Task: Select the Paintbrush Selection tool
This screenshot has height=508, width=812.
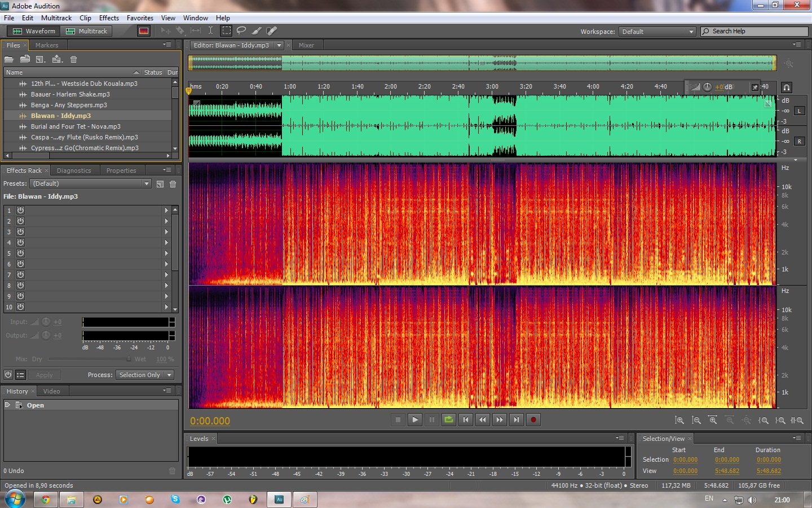Action: tap(257, 31)
